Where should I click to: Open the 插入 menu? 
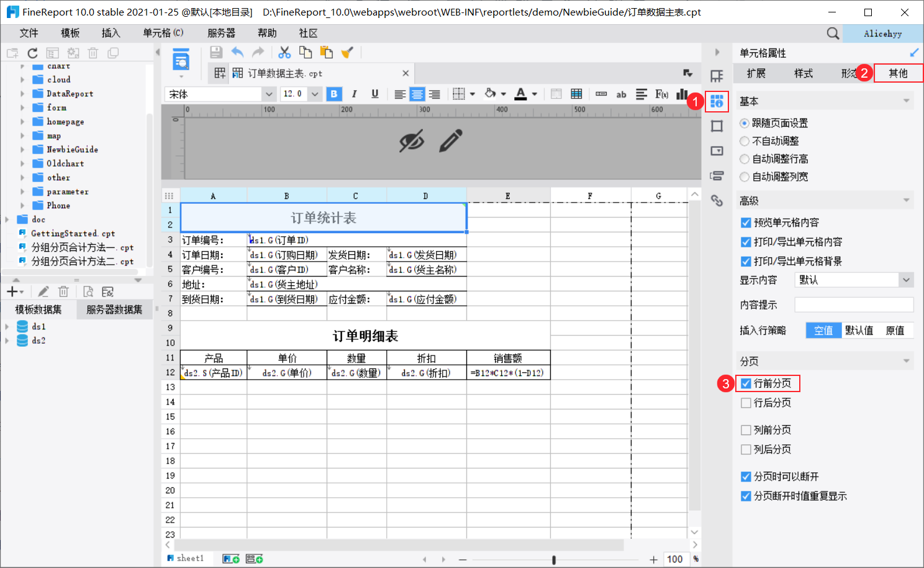[111, 33]
